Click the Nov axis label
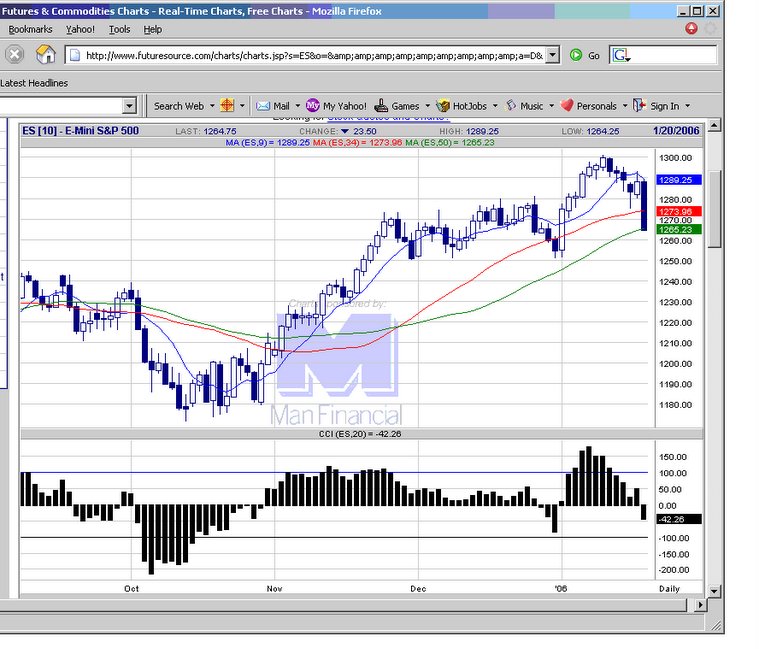Viewport: 759px width, 649px height. click(x=274, y=589)
